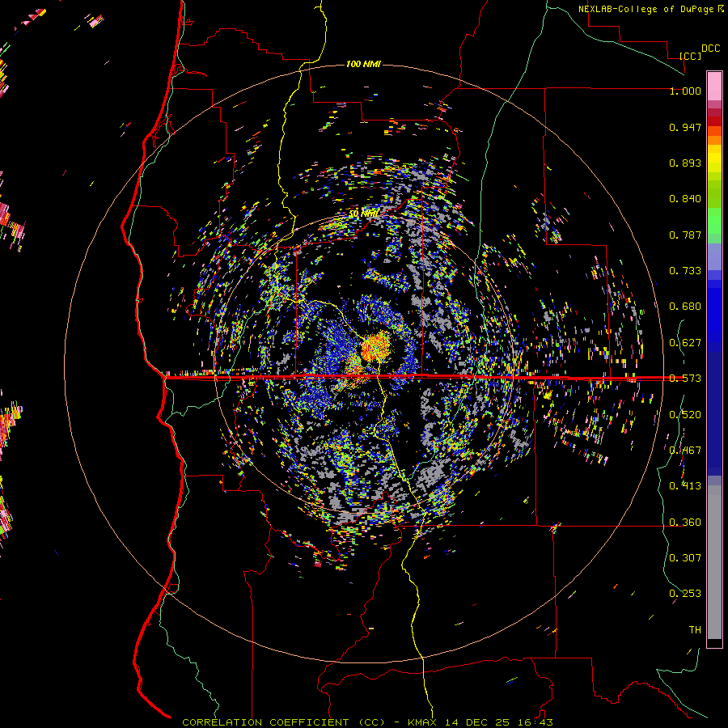Screen dimensions: 728x728
Task: Select the 0.947 scale value
Action: click(x=685, y=127)
